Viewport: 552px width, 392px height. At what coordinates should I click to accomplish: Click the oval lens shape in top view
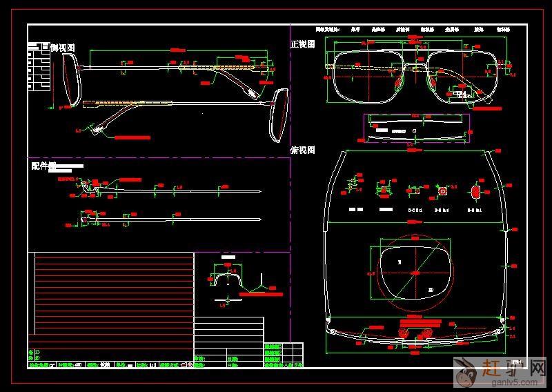[415, 273]
